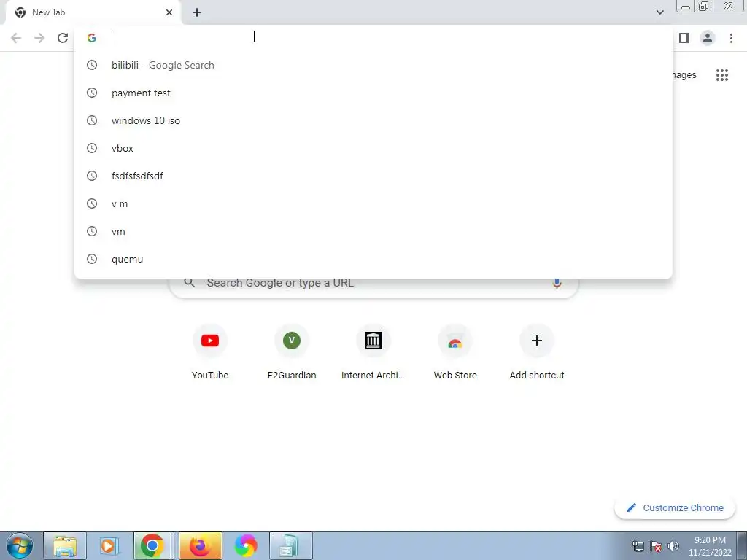
Task: Open the E2Guardian shortcut
Action: [x=292, y=352]
